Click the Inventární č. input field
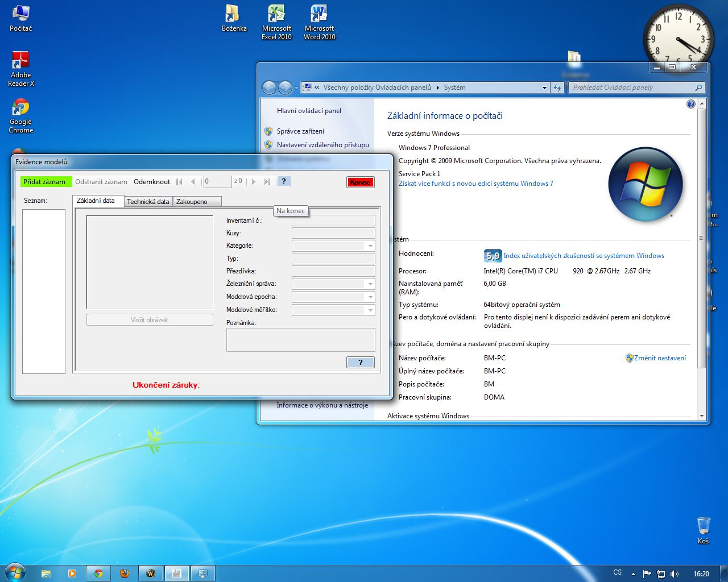 [333, 221]
